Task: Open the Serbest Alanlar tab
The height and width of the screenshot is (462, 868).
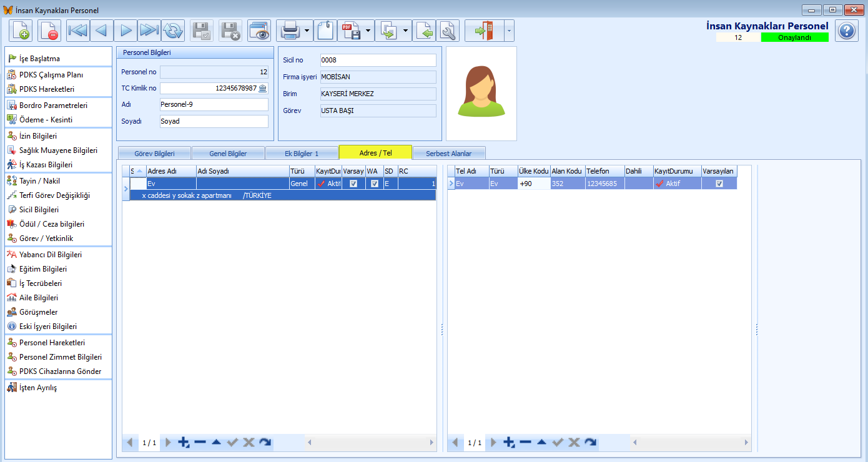Action: pyautogui.click(x=449, y=152)
